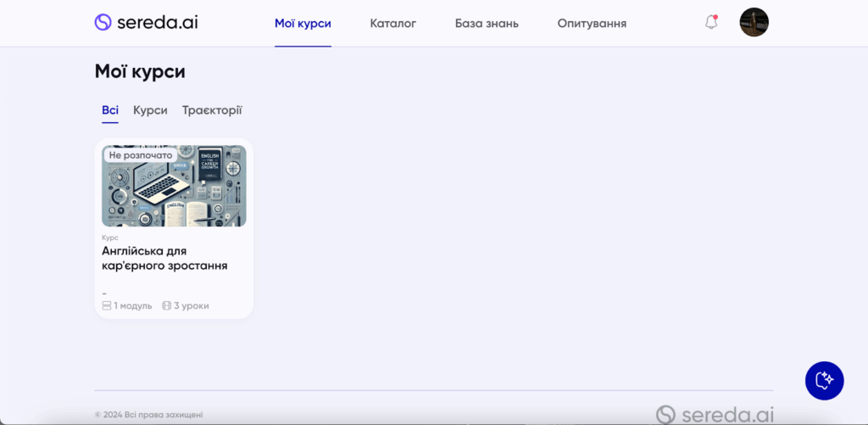Navigate to Опитування in top menu

click(592, 23)
